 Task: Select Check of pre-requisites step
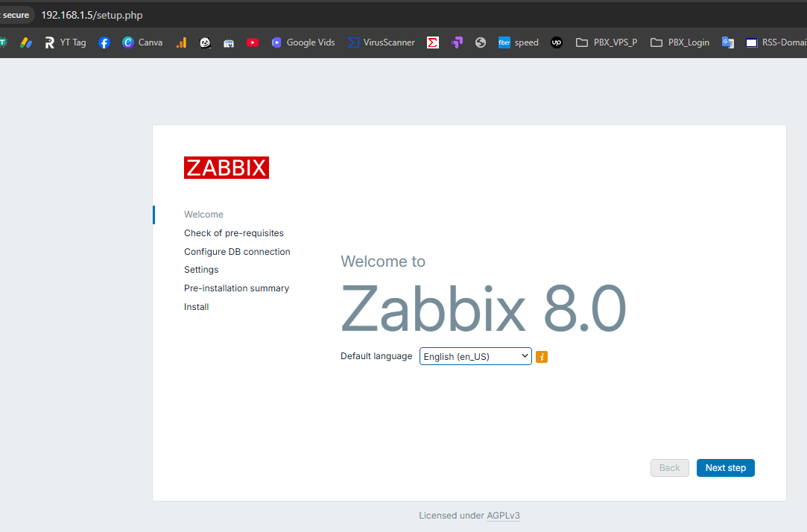234,233
